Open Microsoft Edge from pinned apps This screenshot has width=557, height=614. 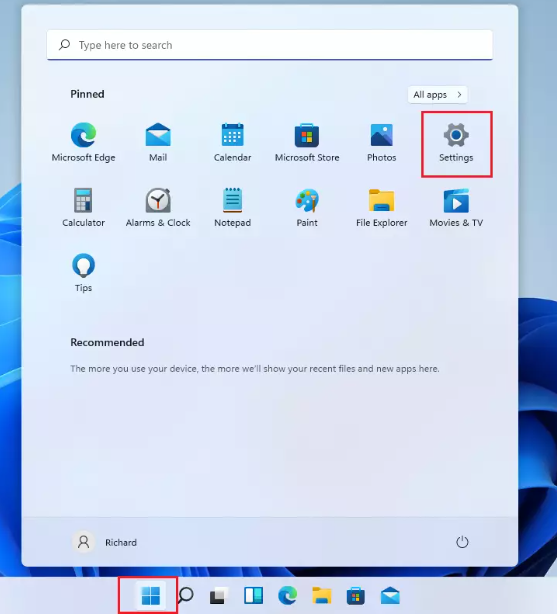(83, 143)
